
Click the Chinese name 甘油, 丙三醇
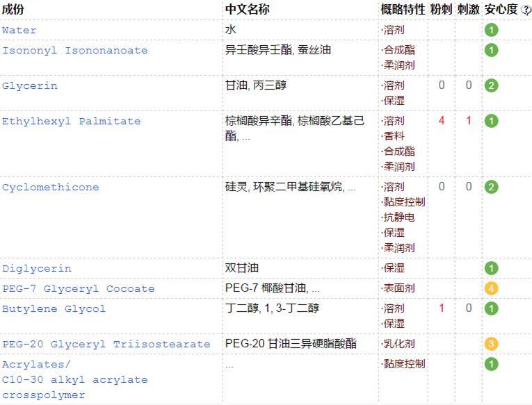coord(256,85)
